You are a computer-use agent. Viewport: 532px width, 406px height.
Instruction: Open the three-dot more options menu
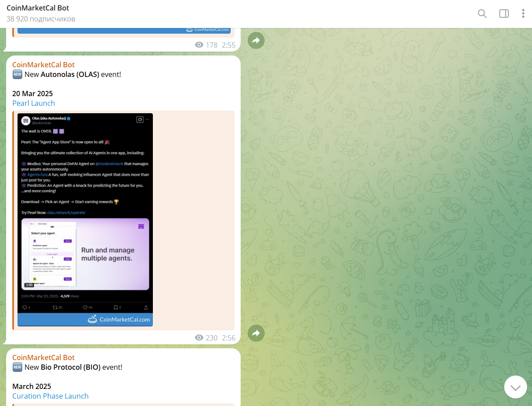pos(523,14)
